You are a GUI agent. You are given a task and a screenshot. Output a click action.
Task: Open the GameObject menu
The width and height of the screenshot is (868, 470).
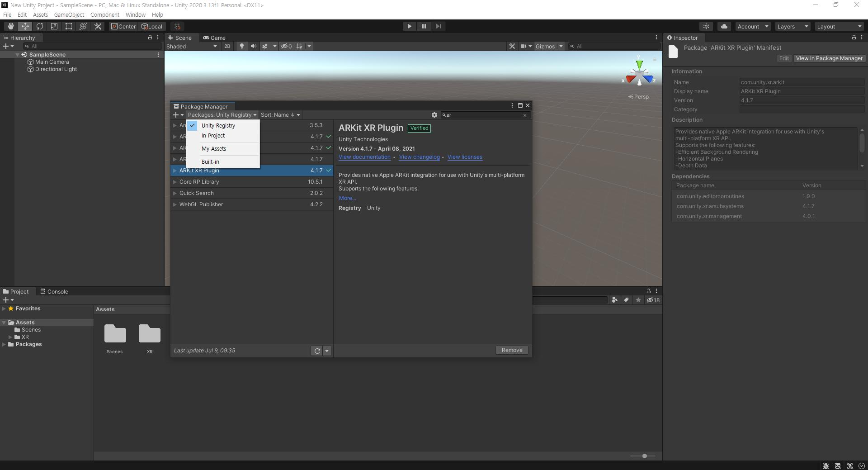[69, 14]
